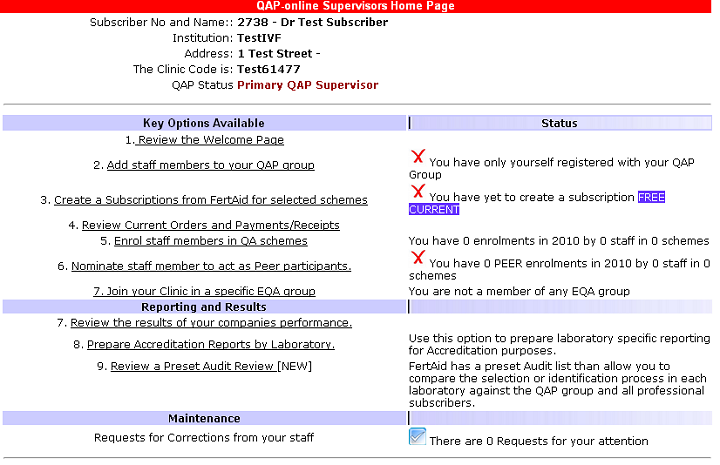Click the Reporting and Results section header

click(204, 307)
